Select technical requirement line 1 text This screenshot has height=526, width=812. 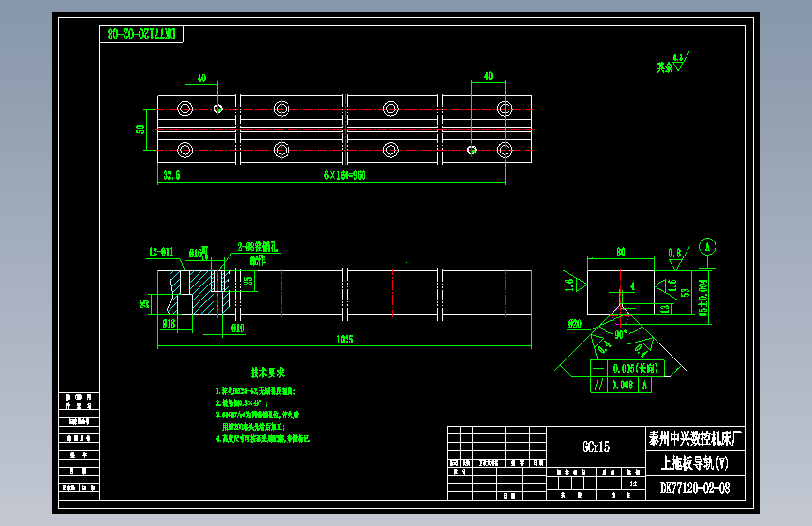tap(256, 391)
